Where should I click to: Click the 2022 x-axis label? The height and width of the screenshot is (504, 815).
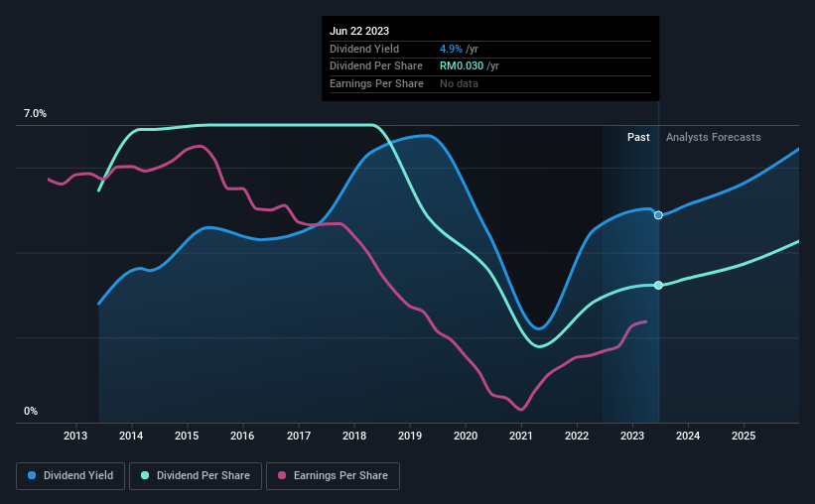pos(577,436)
